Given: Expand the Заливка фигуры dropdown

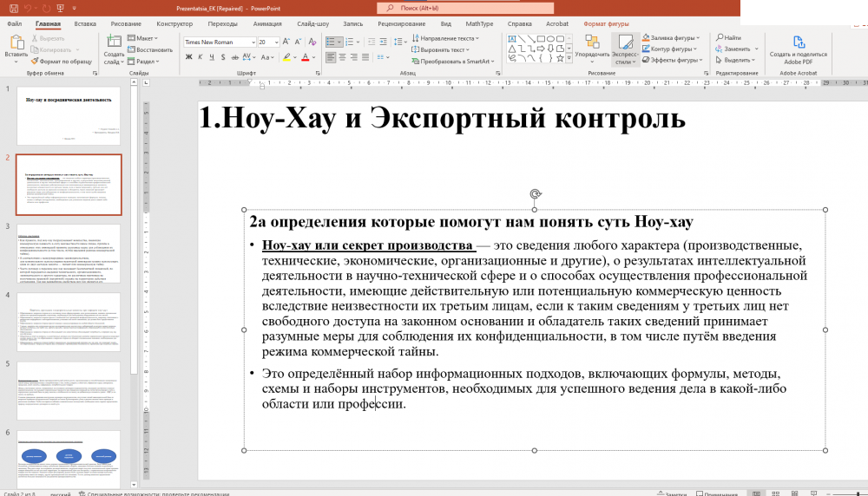Looking at the screenshot, I should [699, 37].
